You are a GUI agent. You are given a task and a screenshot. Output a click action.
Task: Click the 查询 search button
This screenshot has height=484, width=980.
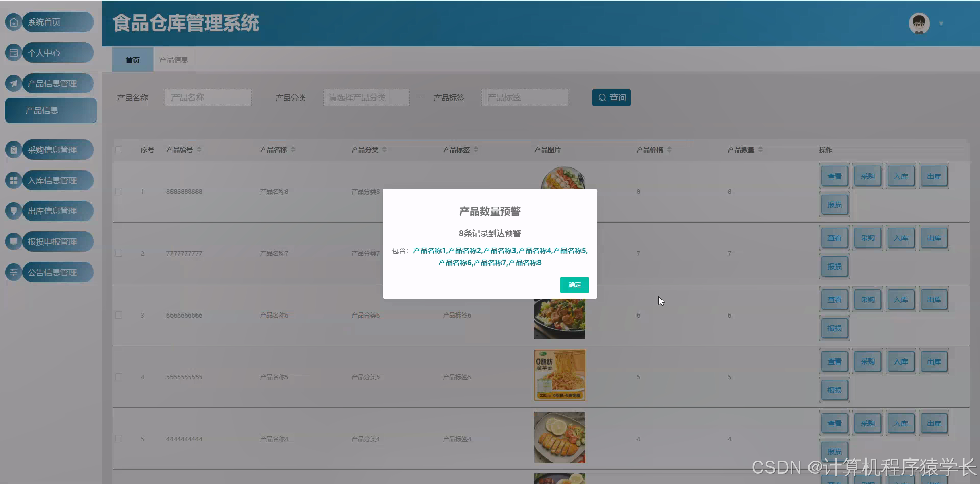611,98
